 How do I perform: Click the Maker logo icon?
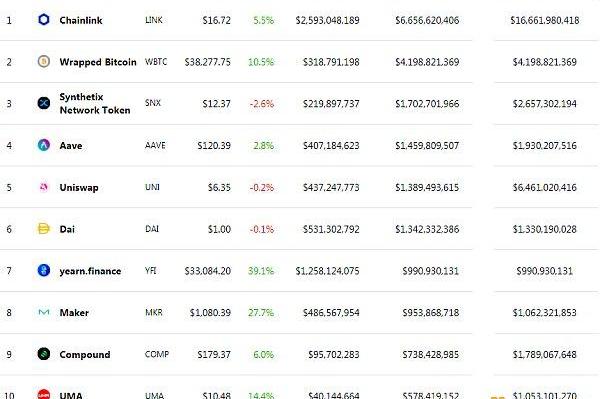pyautogui.click(x=44, y=313)
